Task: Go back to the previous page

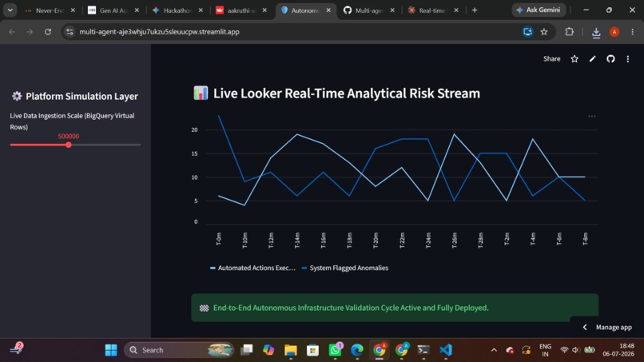Action: (x=12, y=32)
